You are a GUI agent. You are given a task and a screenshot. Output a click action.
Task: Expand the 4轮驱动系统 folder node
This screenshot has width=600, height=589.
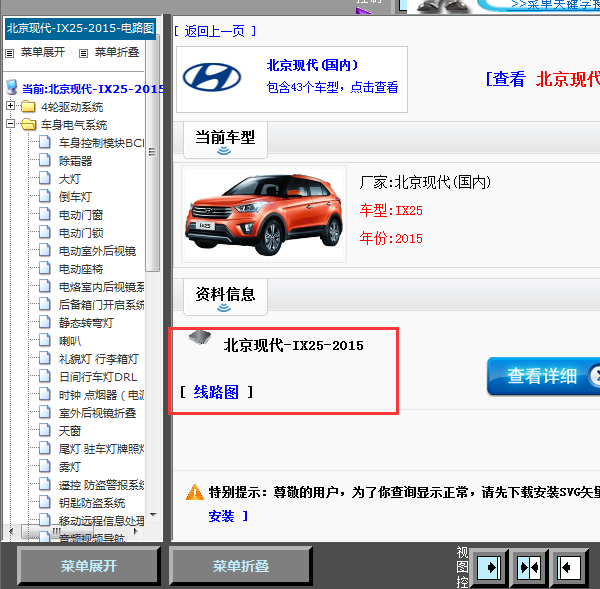(11, 106)
